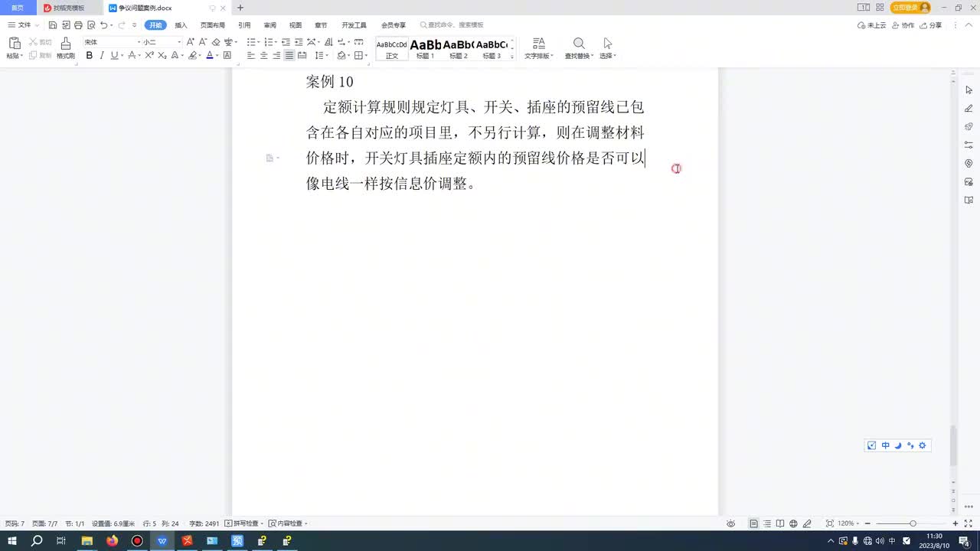Toggle Bold formatting

coord(90,56)
